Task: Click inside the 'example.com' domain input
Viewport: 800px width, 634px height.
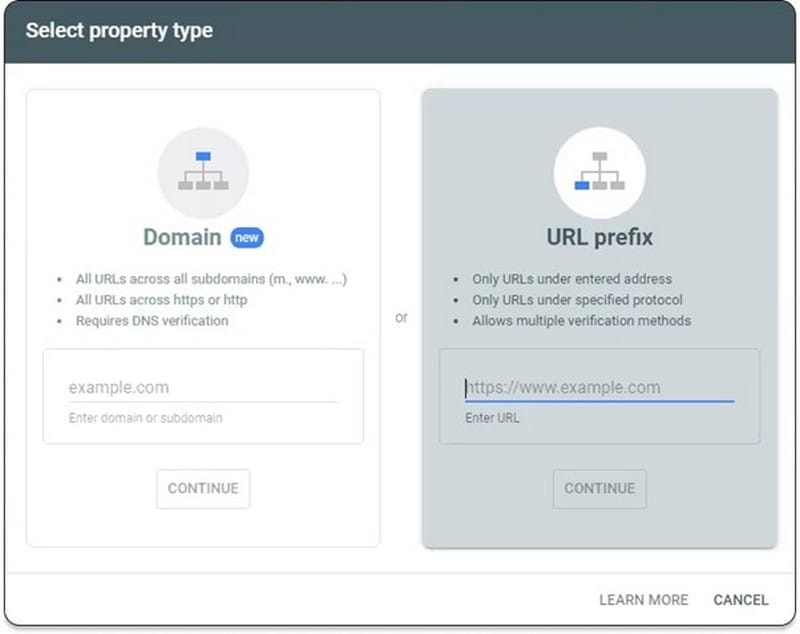Action: (x=200, y=387)
